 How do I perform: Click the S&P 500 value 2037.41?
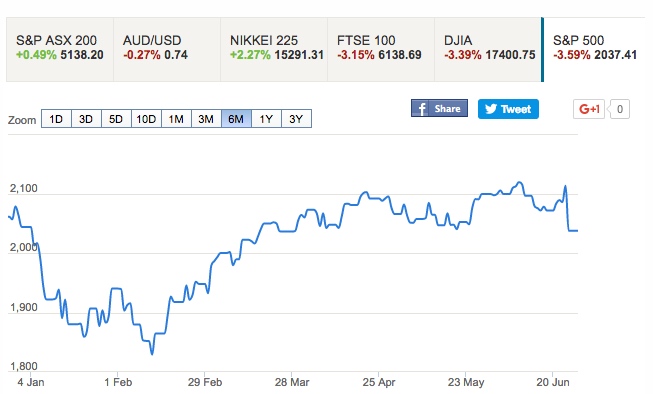point(616,55)
